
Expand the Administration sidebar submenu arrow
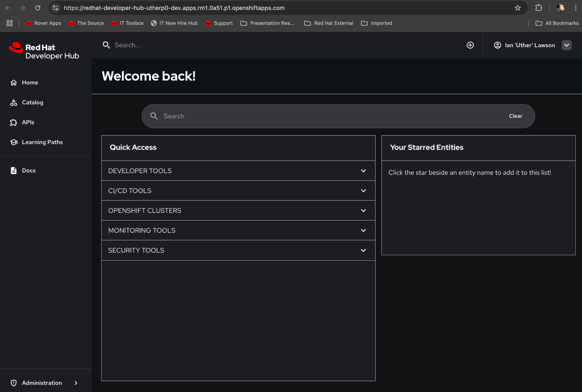pyautogui.click(x=76, y=383)
